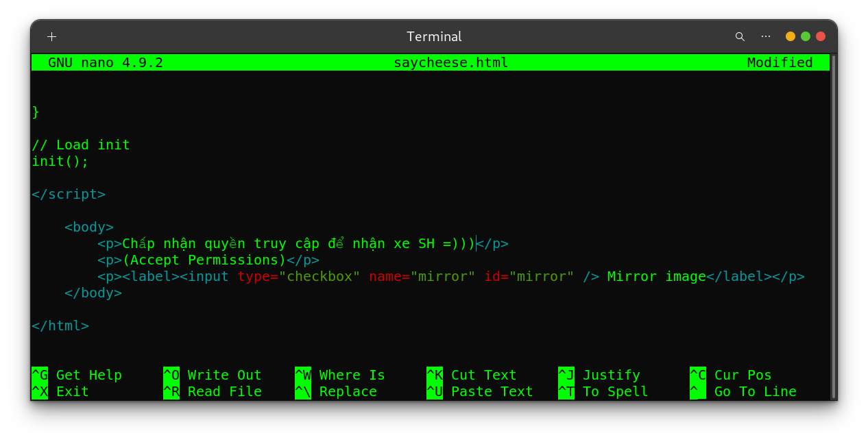
Task: Open a new terminal tab with plus icon
Action: [x=51, y=36]
